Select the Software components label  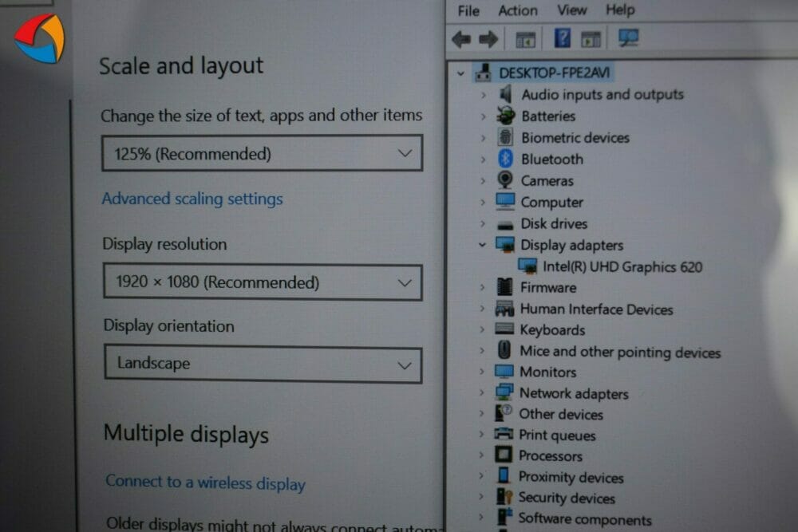click(585, 518)
